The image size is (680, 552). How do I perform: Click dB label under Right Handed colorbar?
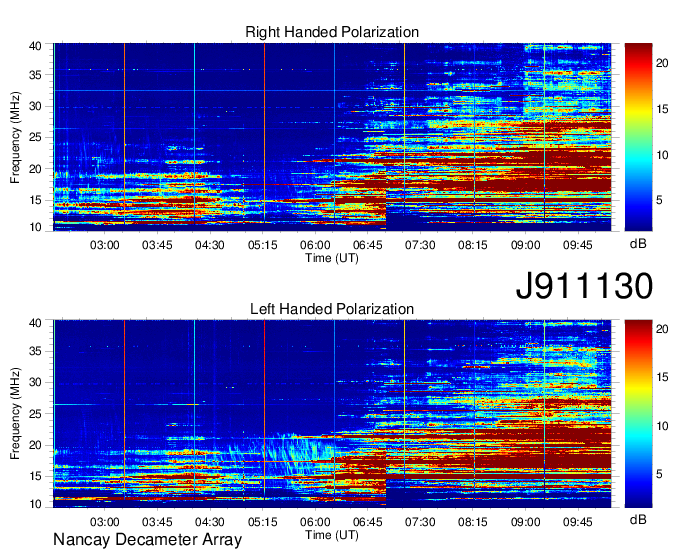click(x=638, y=244)
